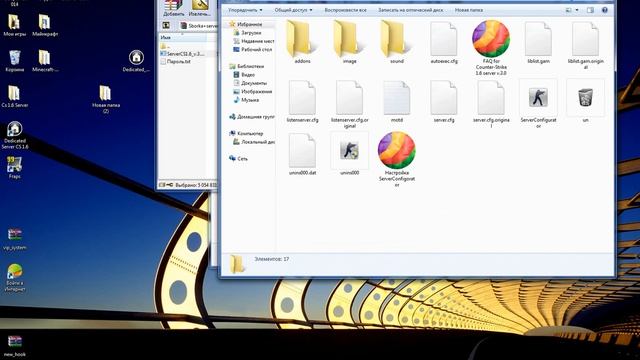
Task: Click WinRAR up-one-level button
Action: 166,25
